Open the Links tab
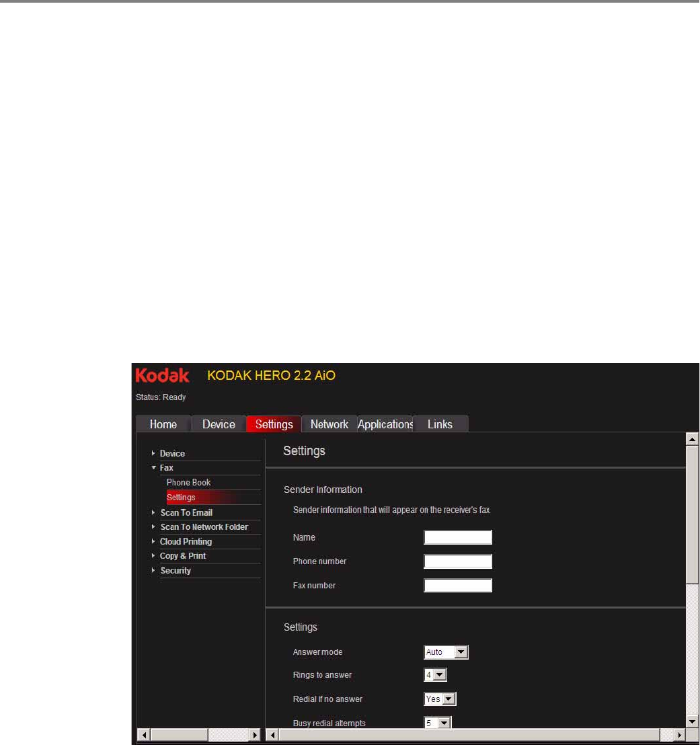This screenshot has width=700, height=745. [440, 424]
